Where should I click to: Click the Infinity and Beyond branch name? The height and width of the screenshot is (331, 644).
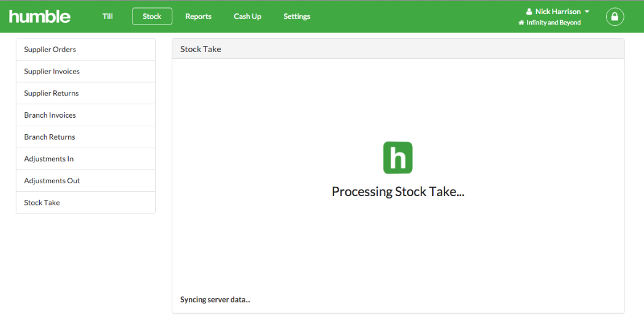point(554,23)
